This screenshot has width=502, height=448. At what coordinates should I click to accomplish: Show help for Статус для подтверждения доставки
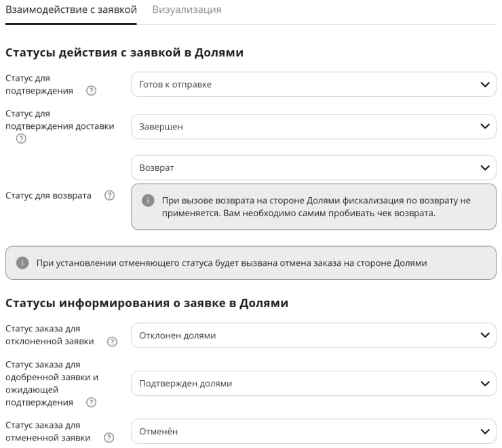coord(21,139)
